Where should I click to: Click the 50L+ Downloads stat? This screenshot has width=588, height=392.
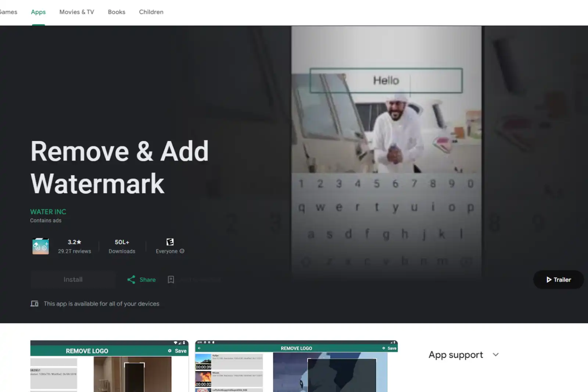tap(122, 246)
